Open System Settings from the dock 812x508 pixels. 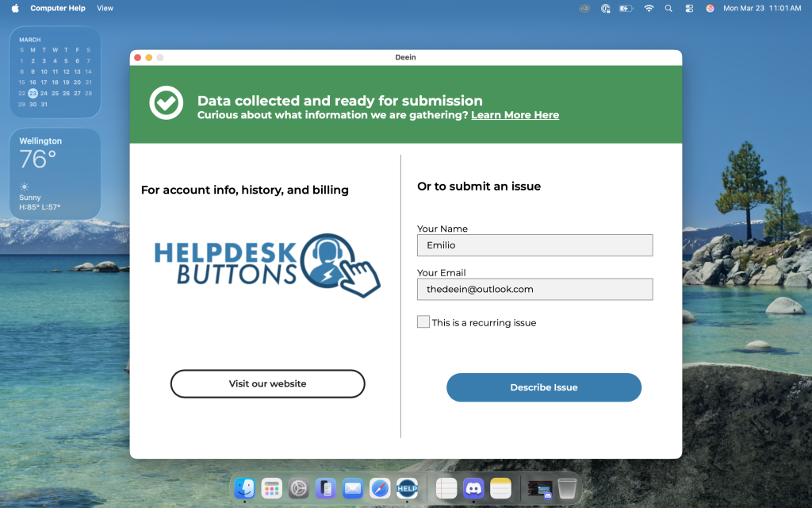pyautogui.click(x=298, y=489)
